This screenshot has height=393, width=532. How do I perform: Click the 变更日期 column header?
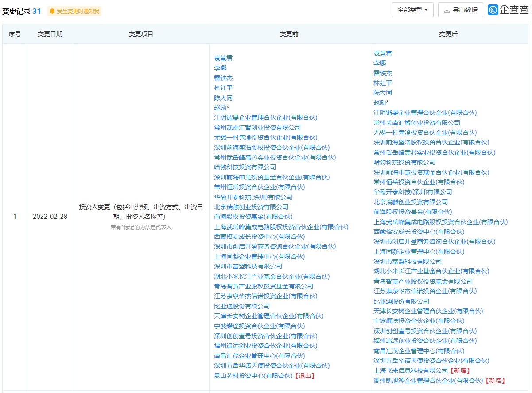tap(50, 34)
